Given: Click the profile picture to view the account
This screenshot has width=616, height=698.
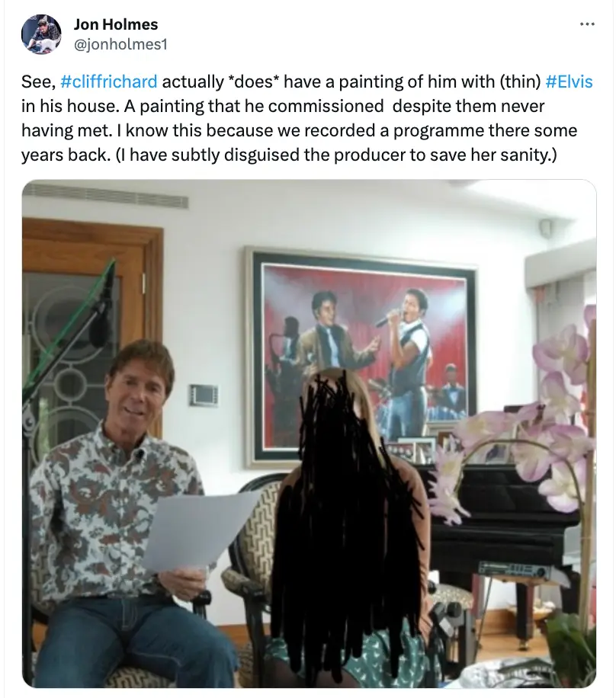Looking at the screenshot, I should [42, 33].
